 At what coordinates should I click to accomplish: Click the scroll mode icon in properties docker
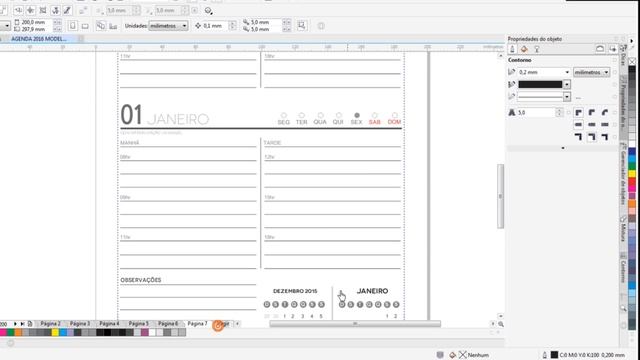tap(600, 49)
